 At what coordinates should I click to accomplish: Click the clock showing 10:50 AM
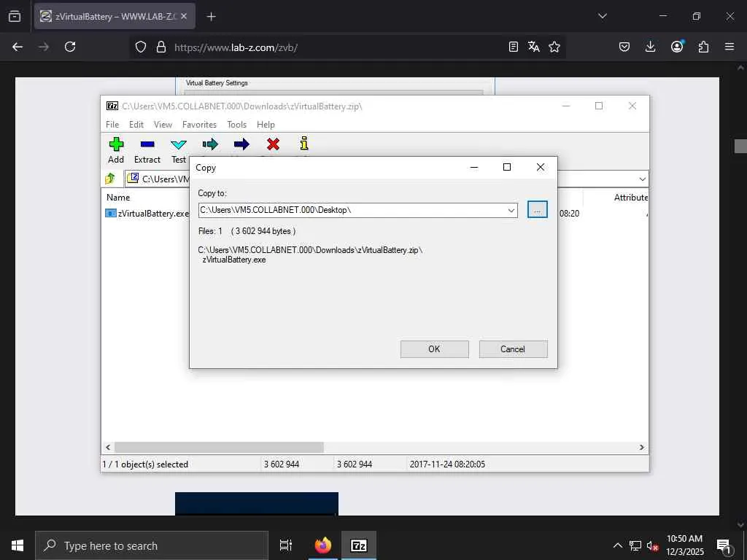(x=684, y=539)
